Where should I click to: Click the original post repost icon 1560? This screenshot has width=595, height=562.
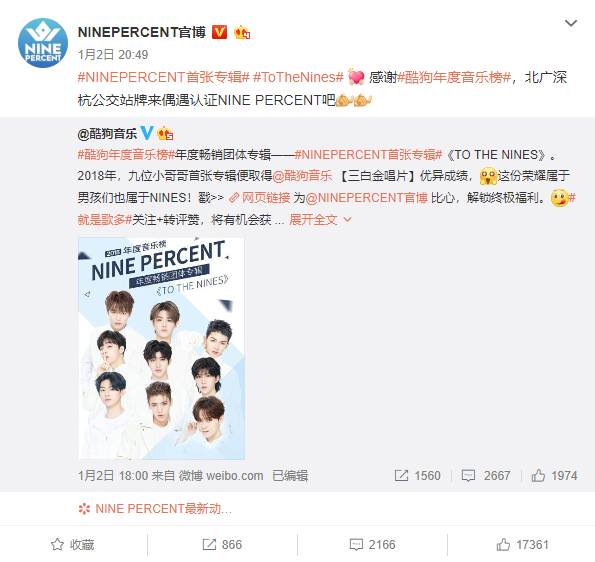[417, 476]
